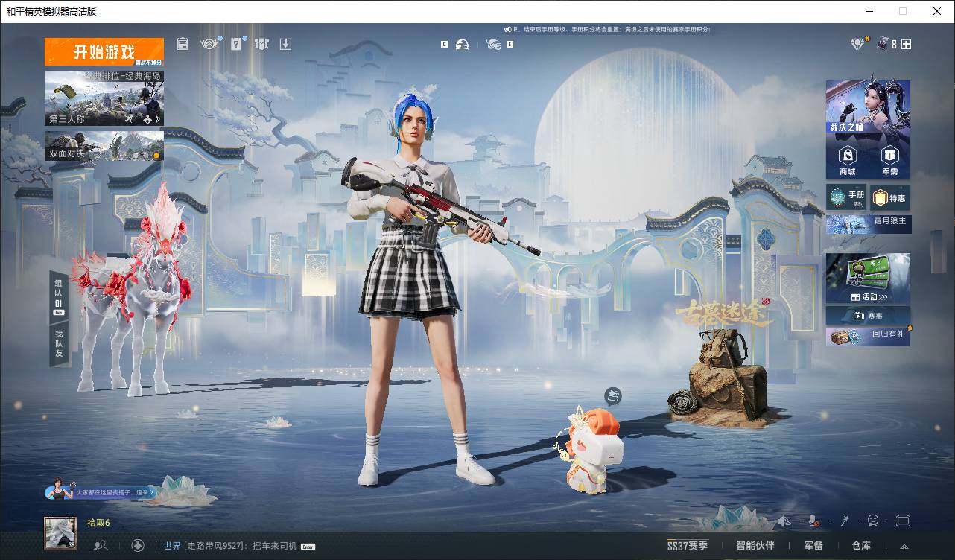The image size is (955, 560).
Task: Expand the bottom menu with the up arrow
Action: pyautogui.click(x=904, y=547)
